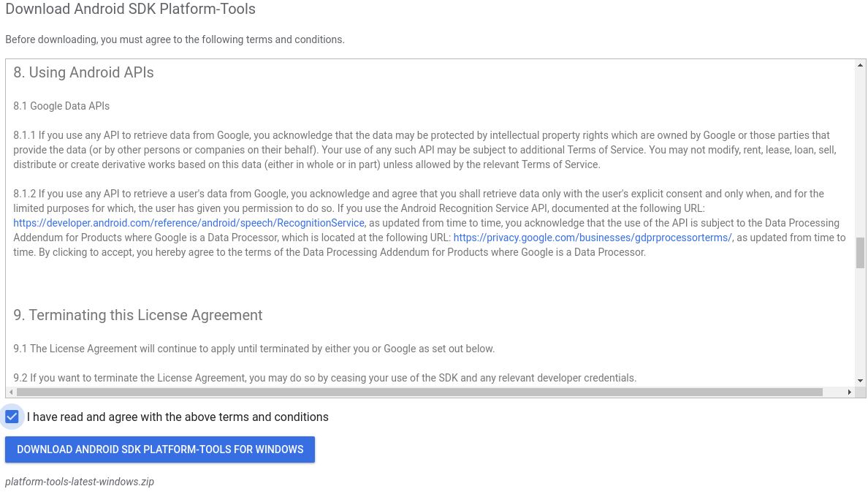
Task: Click the paragraph beginning '9.1 The License Agreement'
Action: point(254,349)
